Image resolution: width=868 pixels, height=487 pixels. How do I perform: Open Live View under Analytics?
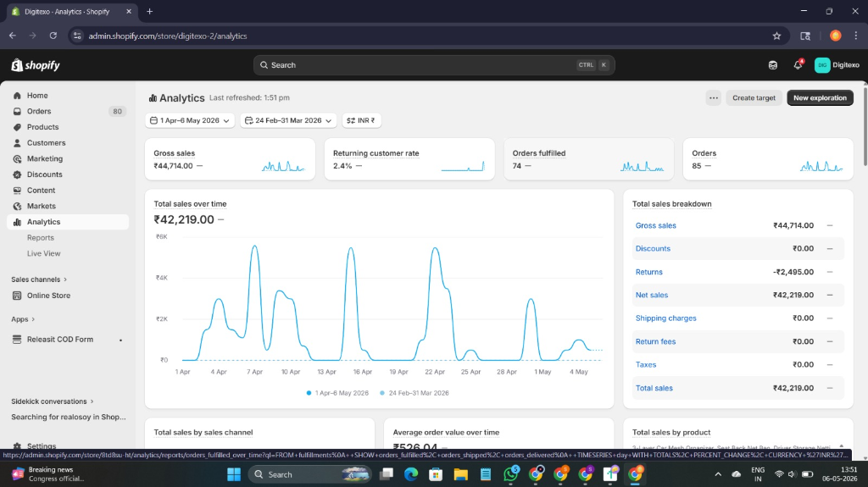44,253
